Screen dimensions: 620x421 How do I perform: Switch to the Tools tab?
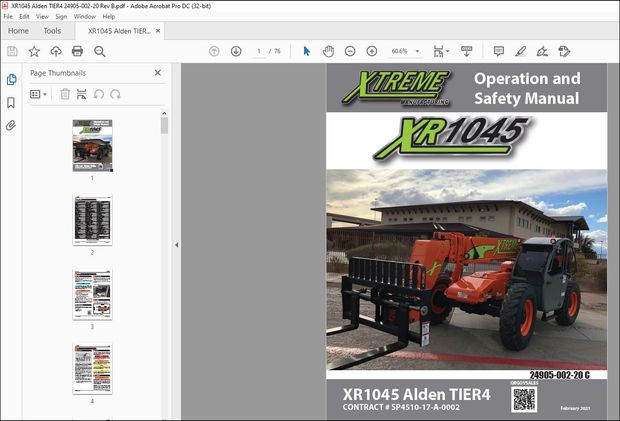[x=52, y=31]
